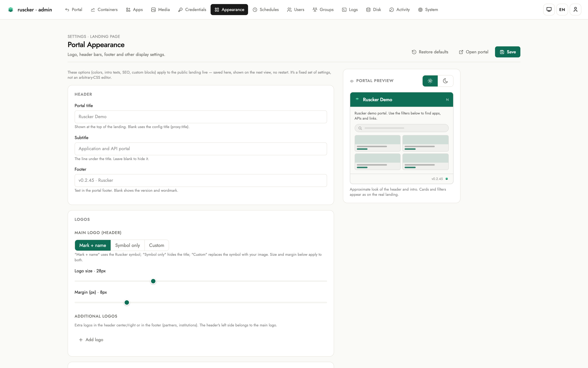Open the Credentials page
The image size is (588, 368).
(x=192, y=10)
